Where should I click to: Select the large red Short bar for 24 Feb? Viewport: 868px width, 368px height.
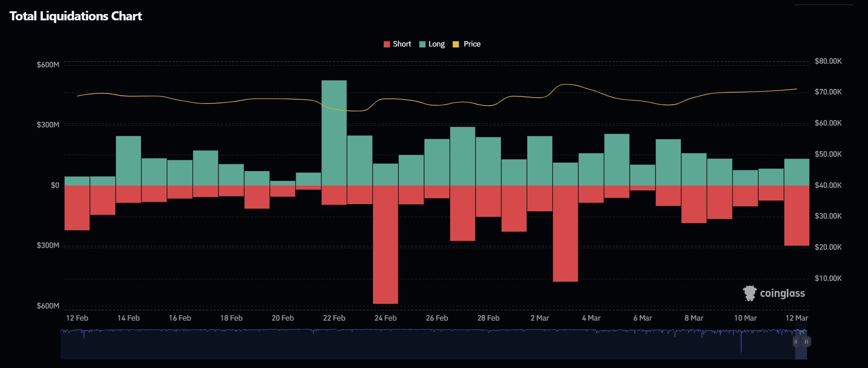[x=386, y=244]
